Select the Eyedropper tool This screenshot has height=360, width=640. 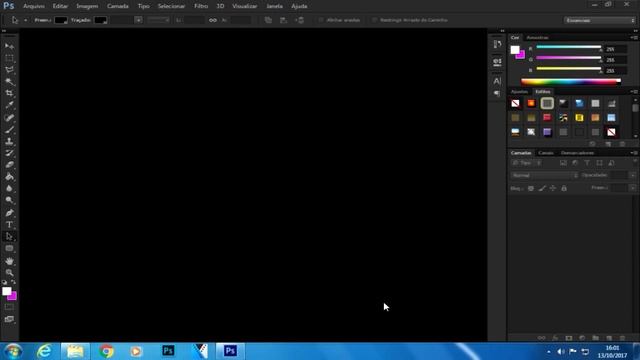(x=9, y=105)
